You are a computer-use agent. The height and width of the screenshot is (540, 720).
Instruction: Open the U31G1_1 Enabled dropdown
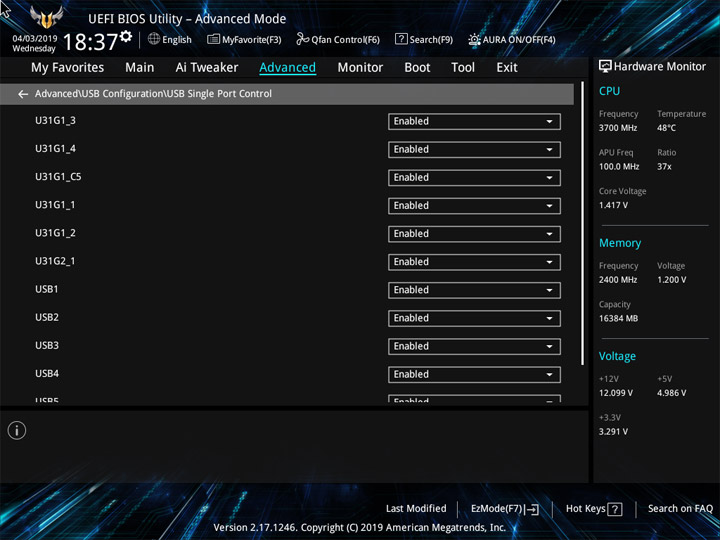(x=474, y=206)
